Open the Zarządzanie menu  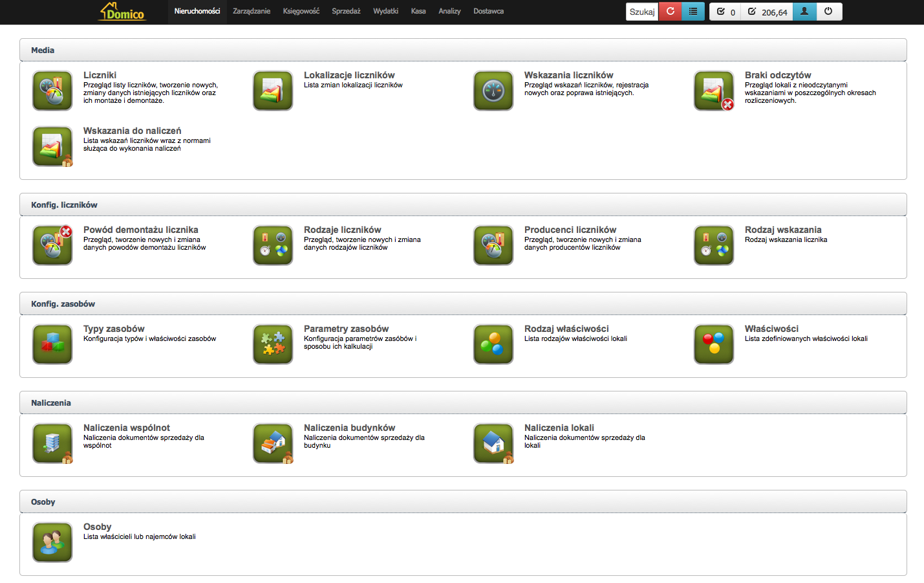coord(252,11)
